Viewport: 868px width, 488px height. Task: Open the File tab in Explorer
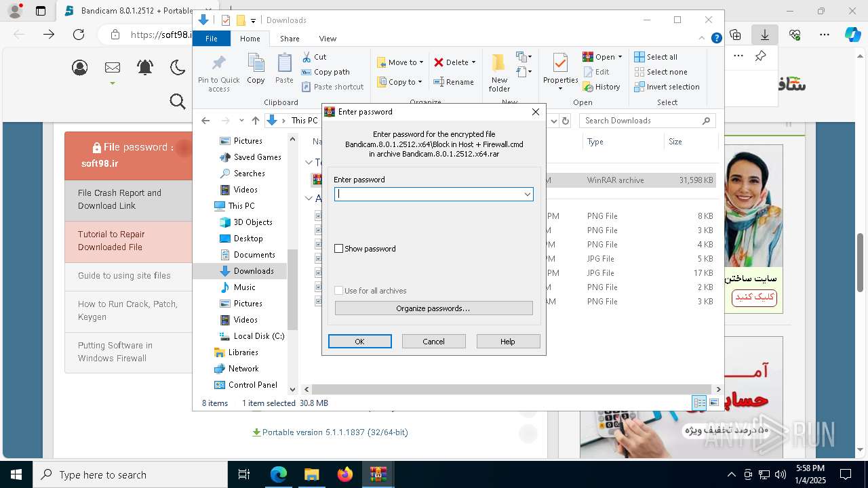tap(212, 39)
